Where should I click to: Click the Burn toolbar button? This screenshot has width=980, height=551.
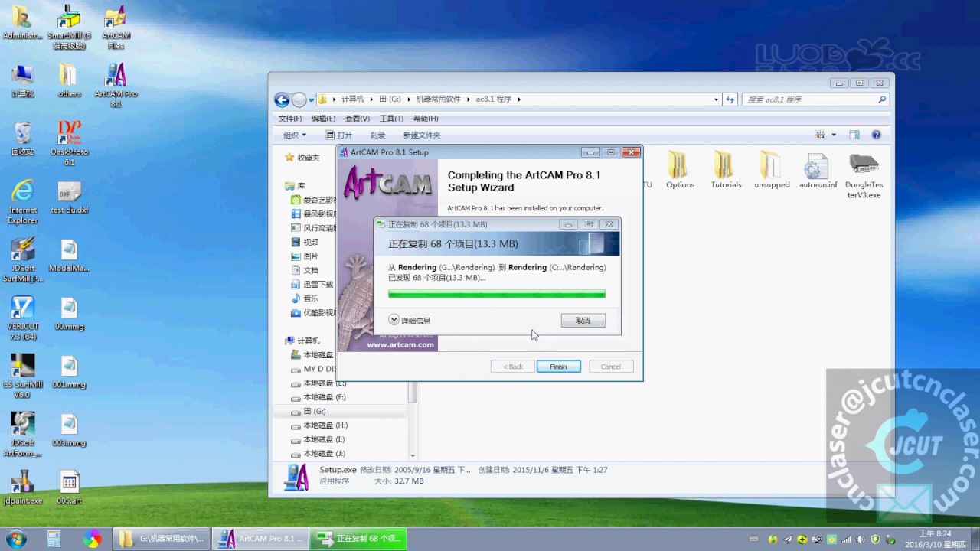pyautogui.click(x=377, y=135)
